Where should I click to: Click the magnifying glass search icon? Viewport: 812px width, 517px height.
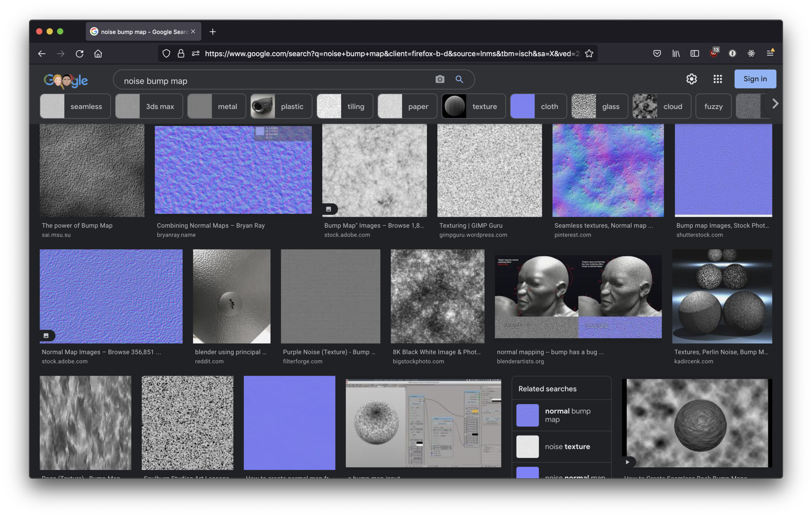[x=459, y=79]
